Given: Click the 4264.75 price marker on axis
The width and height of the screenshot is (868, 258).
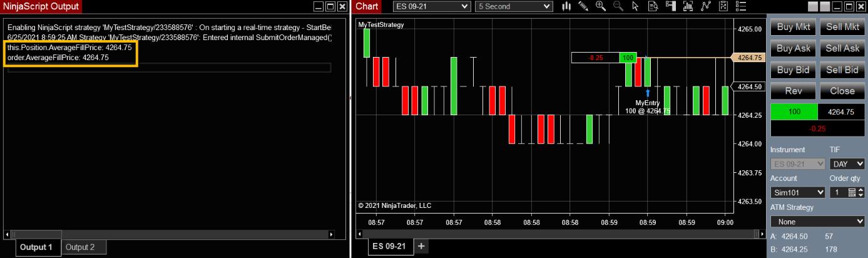Looking at the screenshot, I should [x=747, y=58].
